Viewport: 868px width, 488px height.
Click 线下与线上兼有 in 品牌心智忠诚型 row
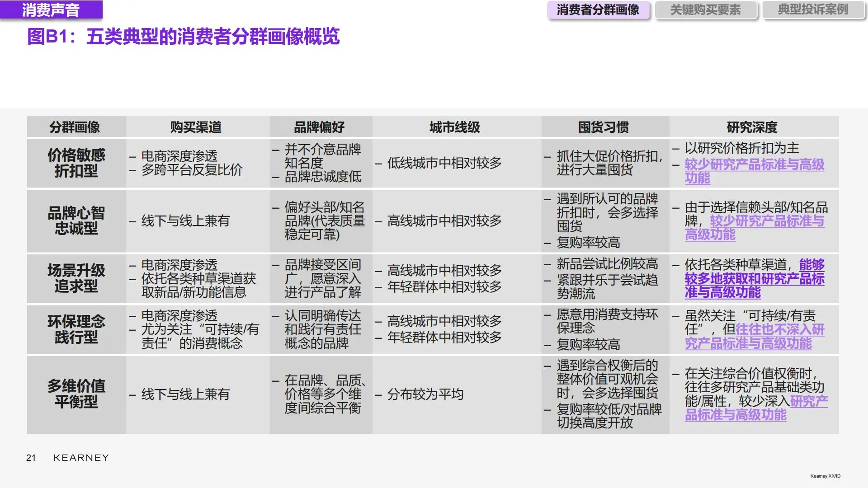(185, 221)
